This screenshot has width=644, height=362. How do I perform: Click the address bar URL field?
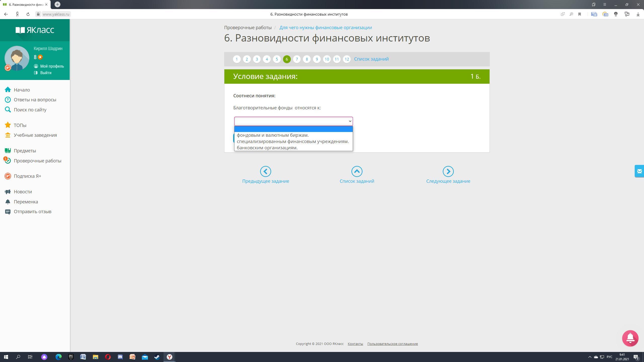56,14
